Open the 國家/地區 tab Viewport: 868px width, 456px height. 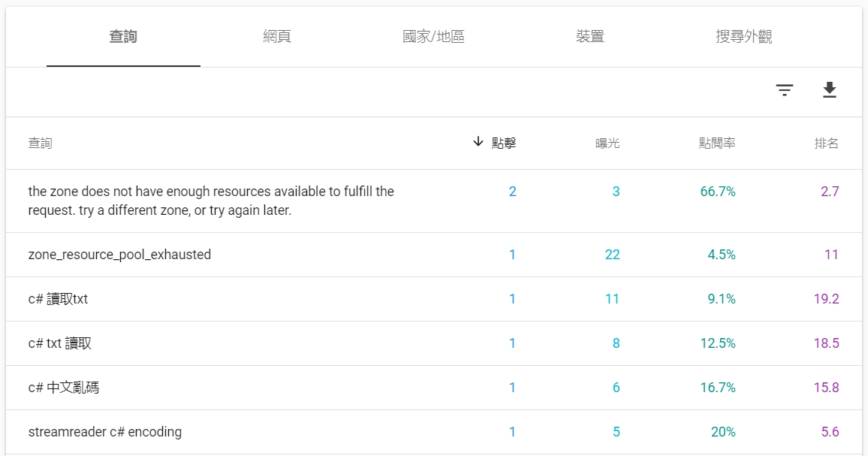(433, 37)
